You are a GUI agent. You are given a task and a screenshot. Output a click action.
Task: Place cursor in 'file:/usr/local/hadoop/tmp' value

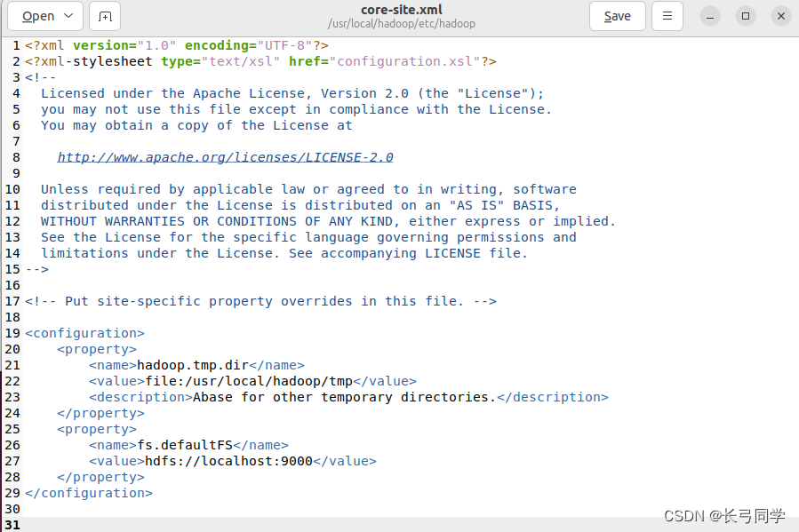pyautogui.click(x=249, y=381)
